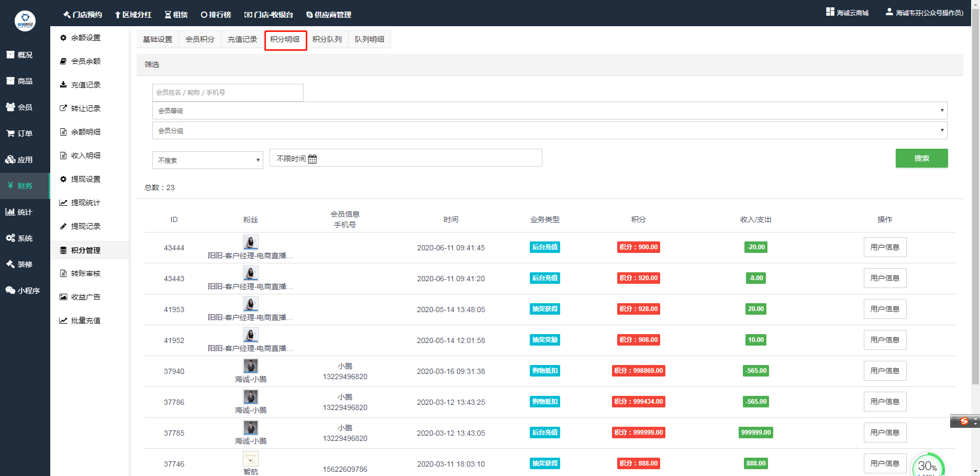
Task: Click the site logo in top-left corner
Action: 25,21
